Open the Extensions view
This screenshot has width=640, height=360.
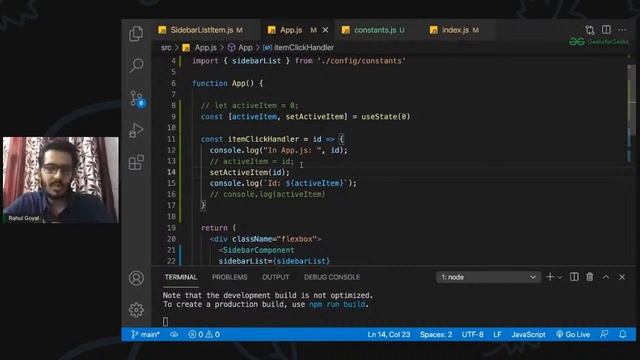(x=136, y=162)
